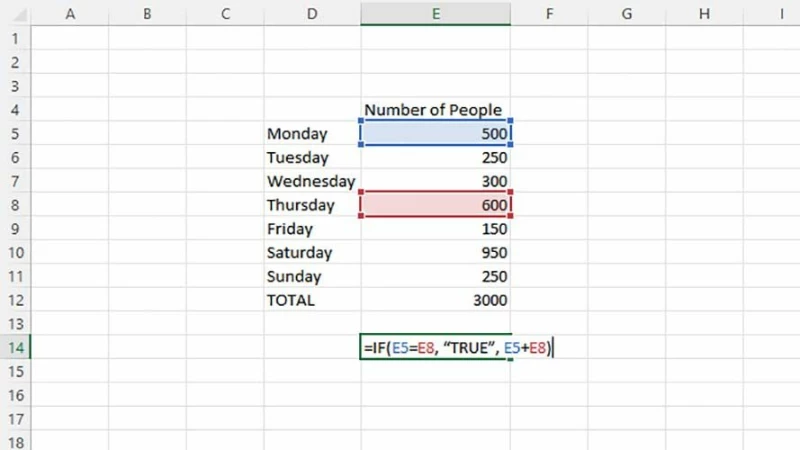
Task: Select row 12 header
Action: [x=15, y=300]
